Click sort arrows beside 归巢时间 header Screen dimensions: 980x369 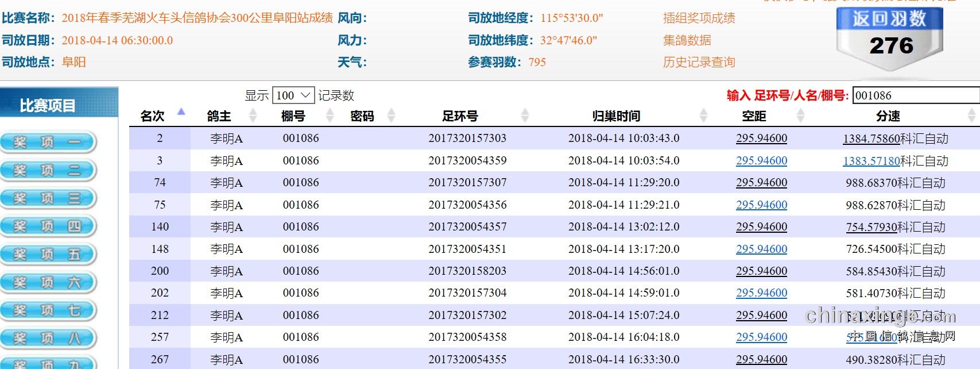[x=704, y=116]
